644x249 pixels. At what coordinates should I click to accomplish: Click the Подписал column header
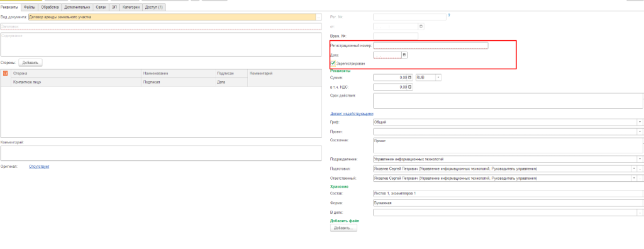pos(178,82)
